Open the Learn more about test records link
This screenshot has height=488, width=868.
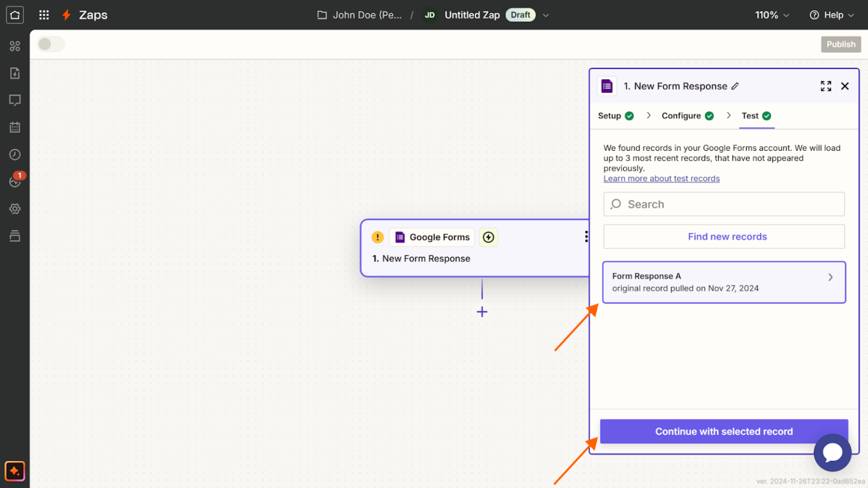[661, 178]
